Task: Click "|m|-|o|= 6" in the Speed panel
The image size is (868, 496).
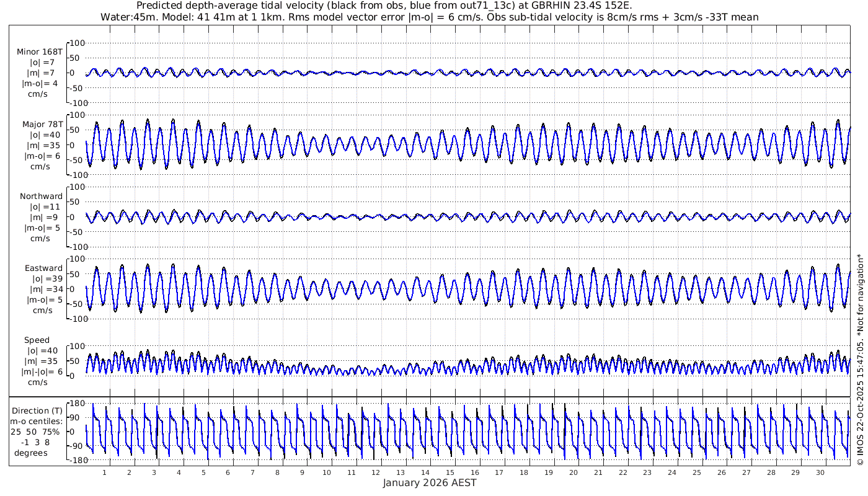Action: pyautogui.click(x=42, y=371)
